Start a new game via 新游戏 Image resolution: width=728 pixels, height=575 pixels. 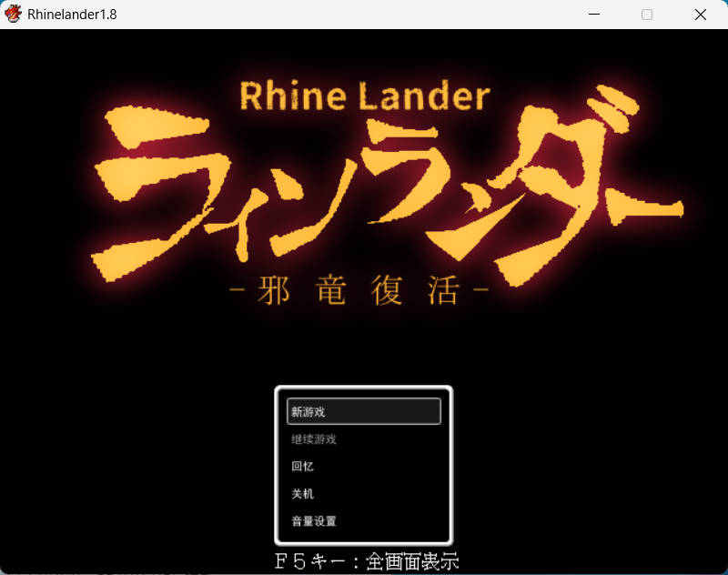(363, 411)
